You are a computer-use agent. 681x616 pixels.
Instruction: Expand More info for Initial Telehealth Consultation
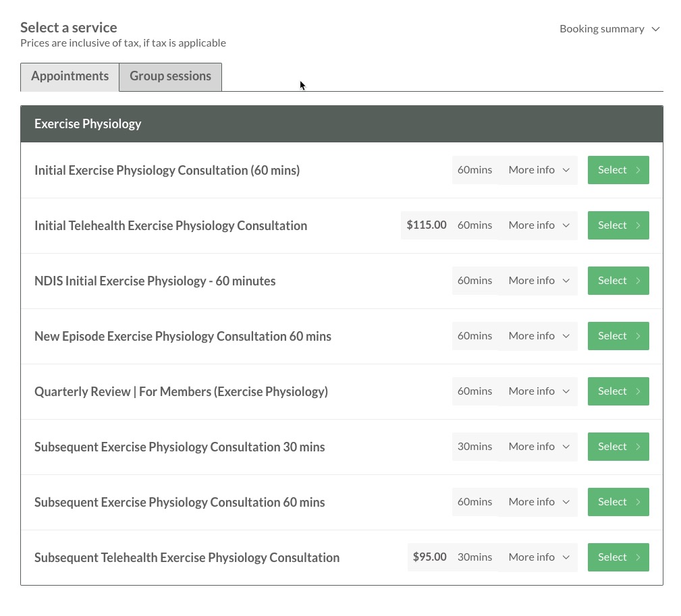pyautogui.click(x=539, y=225)
